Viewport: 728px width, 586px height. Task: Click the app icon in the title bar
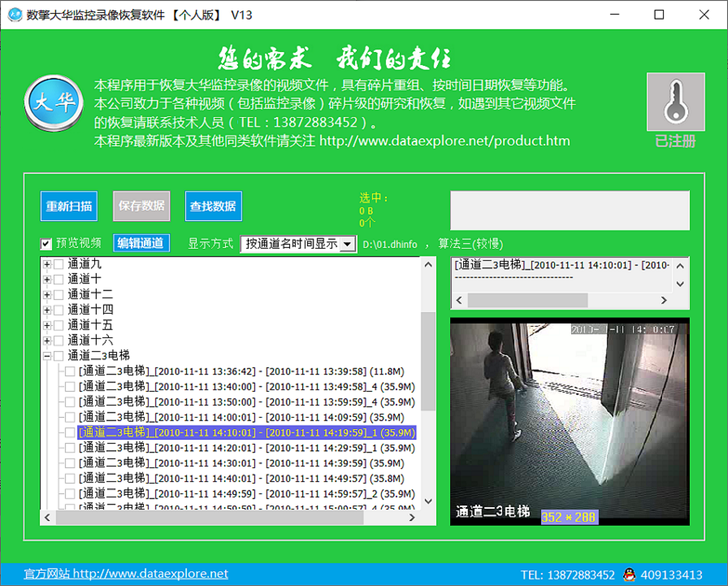click(15, 15)
